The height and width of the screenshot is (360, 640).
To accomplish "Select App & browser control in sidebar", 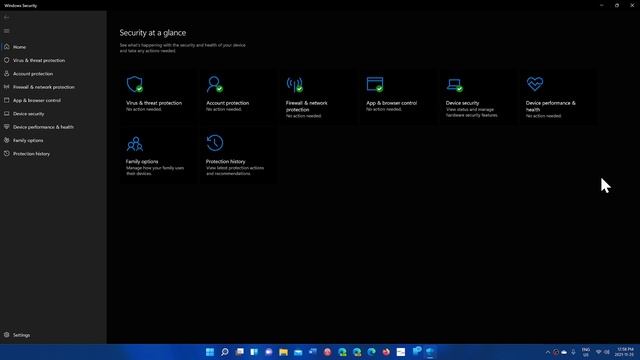I will pyautogui.click(x=53, y=100).
